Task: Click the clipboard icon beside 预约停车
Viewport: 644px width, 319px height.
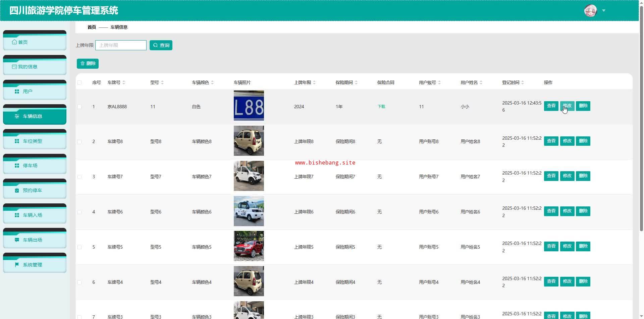Action: click(x=17, y=190)
